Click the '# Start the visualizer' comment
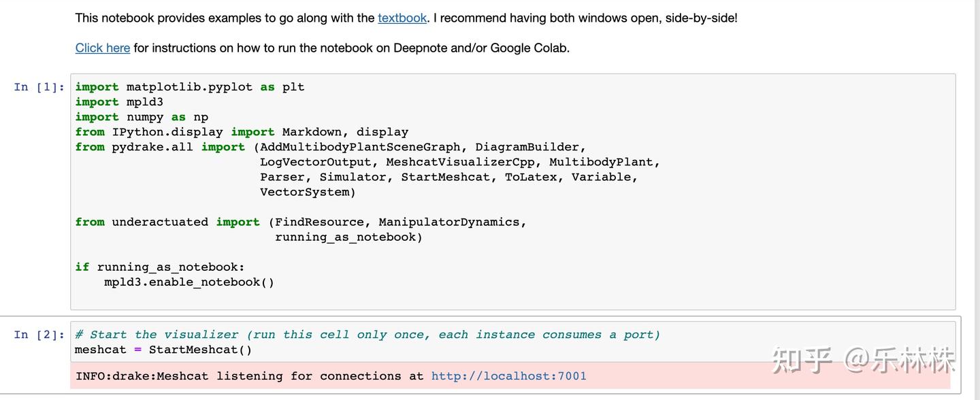Image resolution: width=980 pixels, height=400 pixels. (367, 335)
